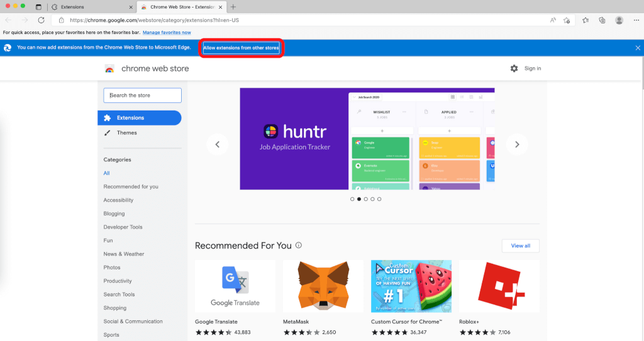Select the first carousel indicator dot
This screenshot has width=644, height=341.
352,199
